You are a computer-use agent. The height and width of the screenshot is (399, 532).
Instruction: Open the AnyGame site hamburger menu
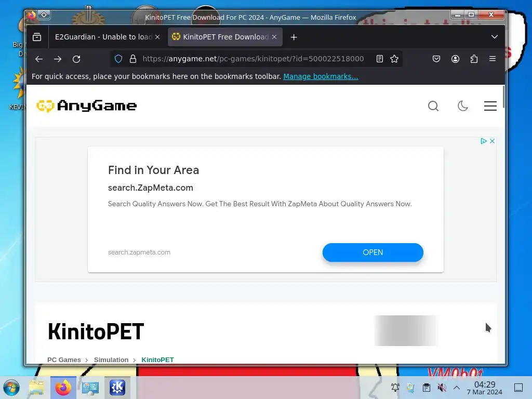[490, 106]
